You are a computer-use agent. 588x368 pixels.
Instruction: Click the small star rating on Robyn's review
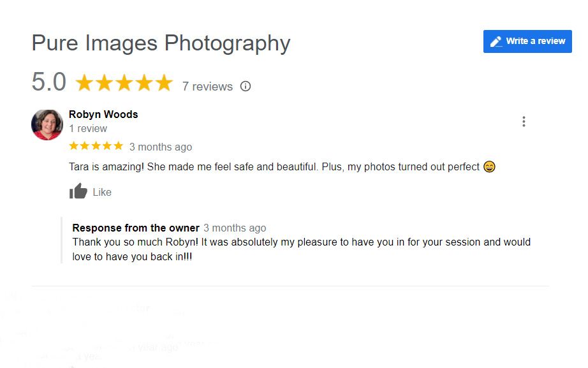click(96, 146)
